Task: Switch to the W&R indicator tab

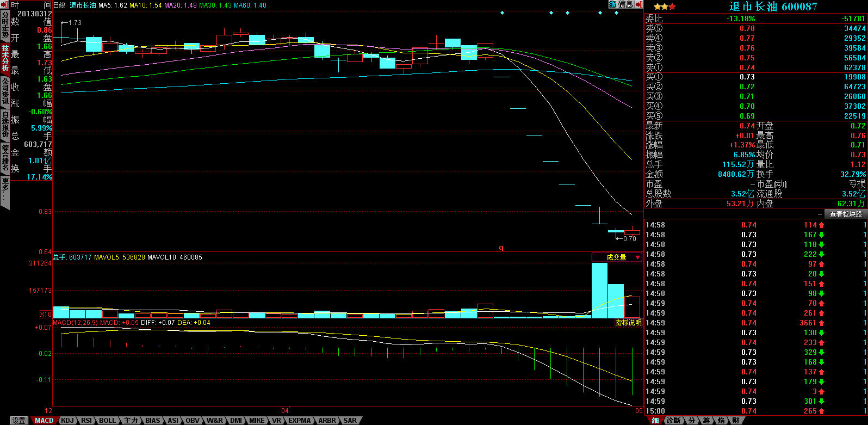Action: click(215, 421)
